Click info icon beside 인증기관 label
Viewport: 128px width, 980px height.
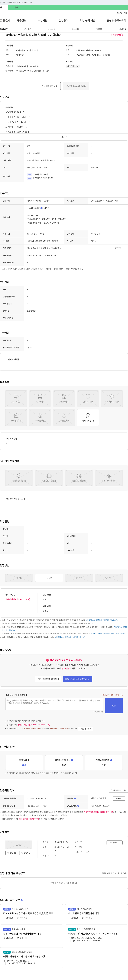point(75,798)
